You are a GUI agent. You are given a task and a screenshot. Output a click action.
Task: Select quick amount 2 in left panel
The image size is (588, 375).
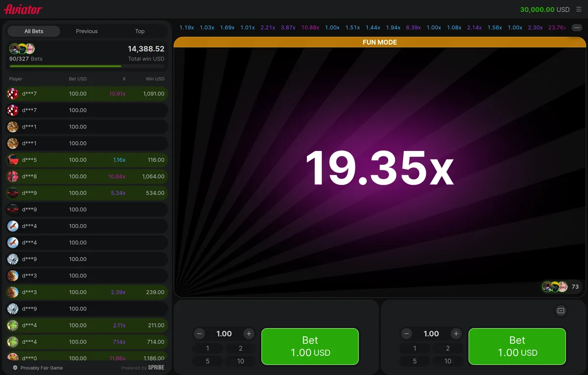point(241,349)
